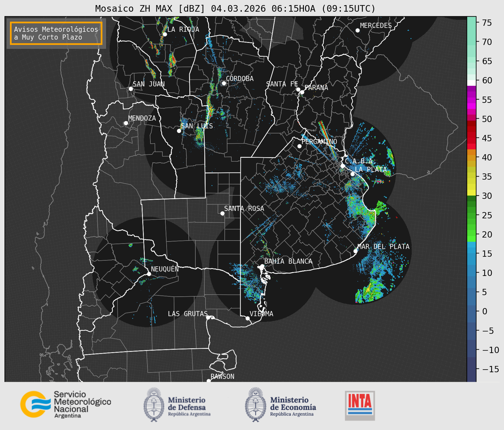504x430 pixels.
Task: Select the BAHÍA BLANCA city label
Action: tap(288, 261)
